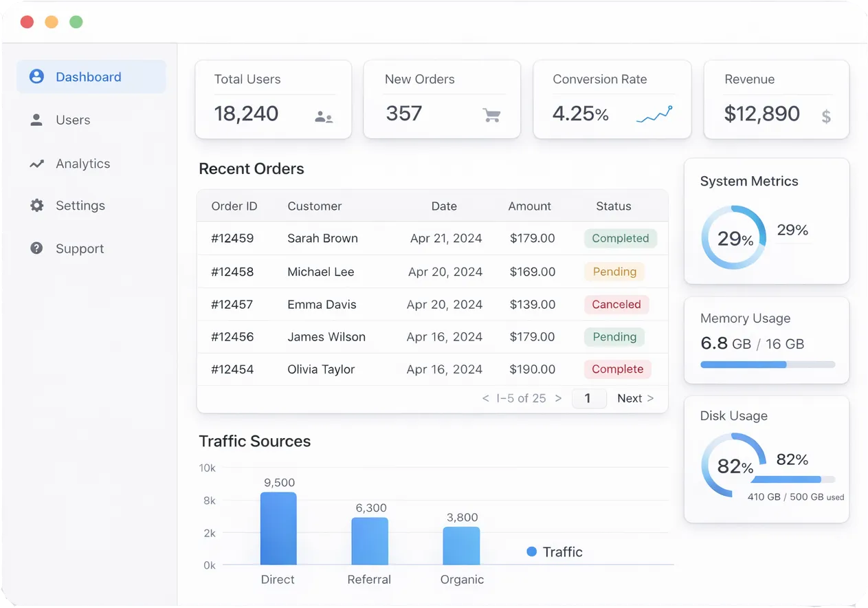Click the Canceled status badge for Emma Davis
The width and height of the screenshot is (868, 608).
pos(616,305)
